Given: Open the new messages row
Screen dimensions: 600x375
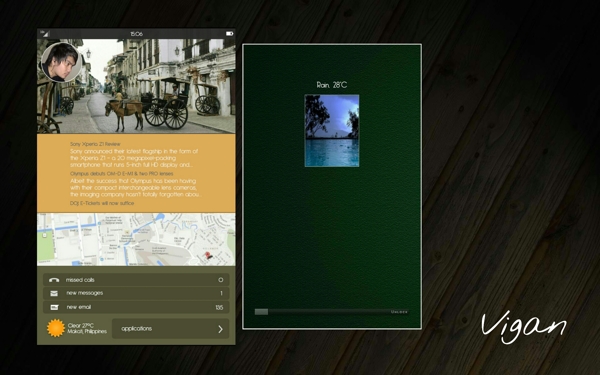Looking at the screenshot, I should [x=136, y=293].
